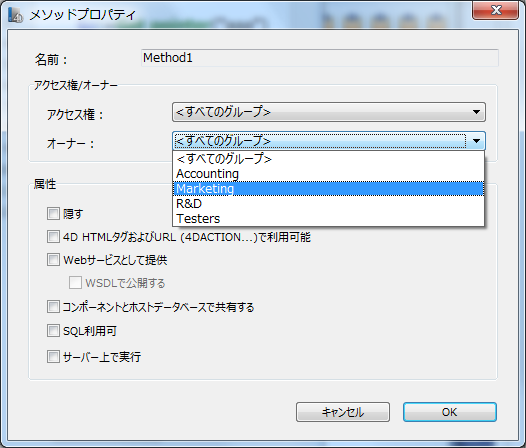Enable コンポーネントとホストデータベースで共有する checkbox
Viewport: 526px width, 448px height.
click(x=53, y=307)
